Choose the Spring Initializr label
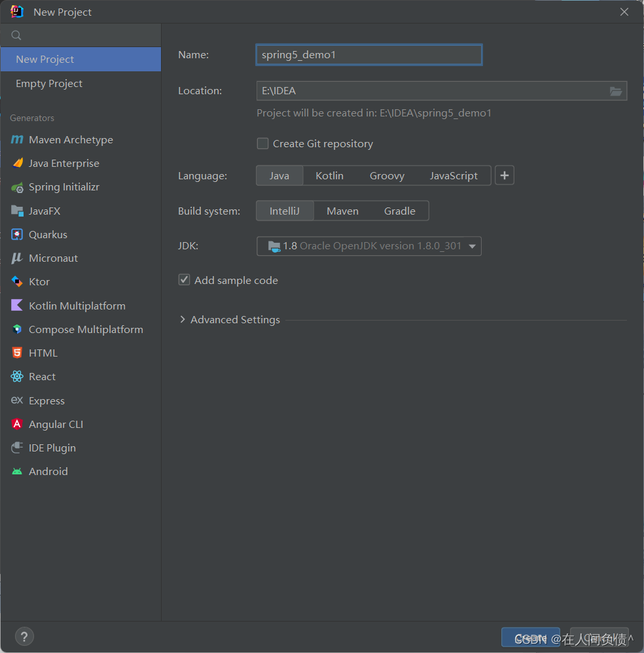Screen dimensions: 644x653 [64, 187]
